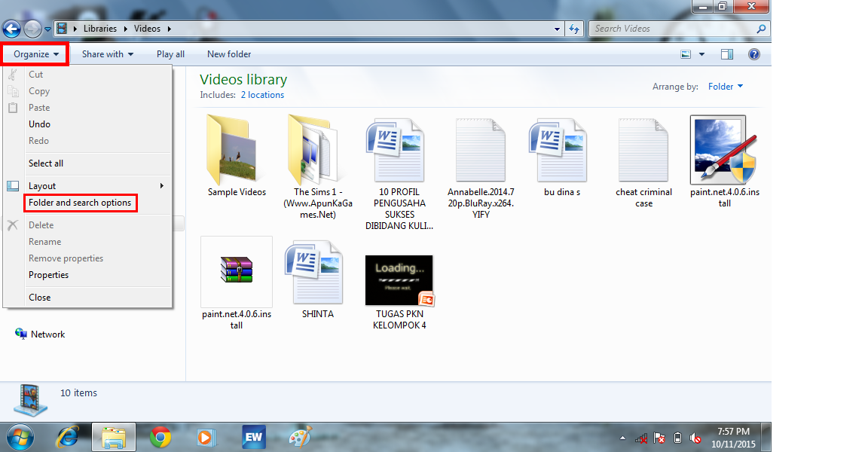This screenshot has width=868, height=452.
Task: Open the Sample Videos folder icon
Action: tap(232, 150)
